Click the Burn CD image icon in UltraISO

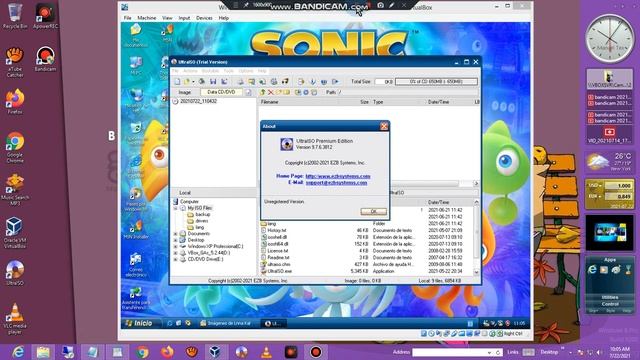[x=274, y=82]
